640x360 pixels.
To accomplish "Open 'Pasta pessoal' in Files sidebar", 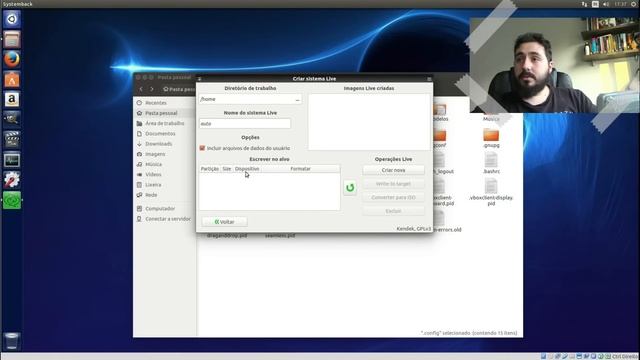I will coord(161,113).
